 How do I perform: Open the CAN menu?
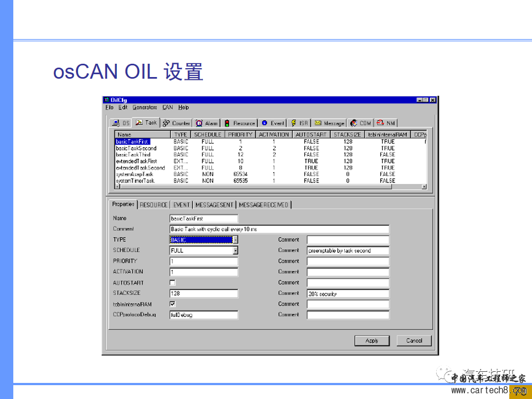point(167,107)
